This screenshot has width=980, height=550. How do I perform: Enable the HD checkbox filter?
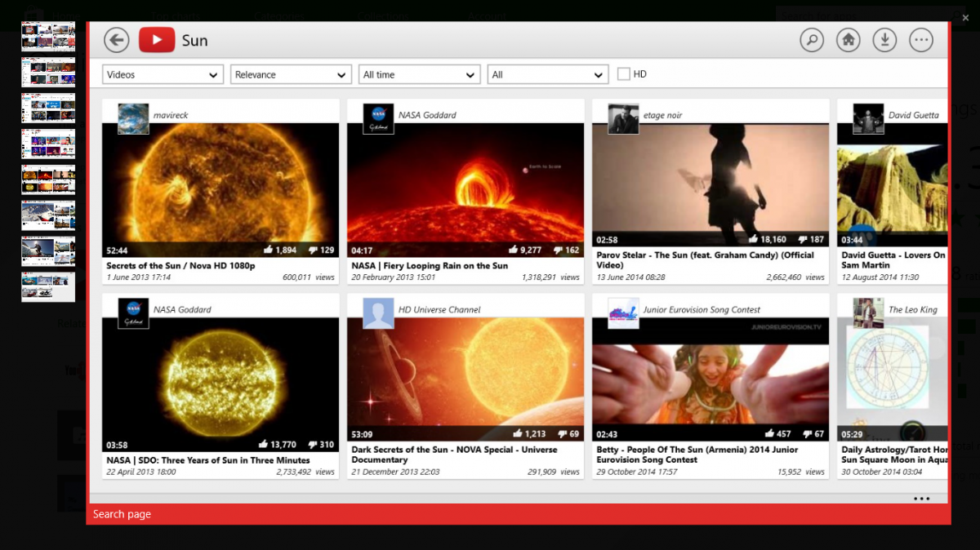[x=624, y=74]
